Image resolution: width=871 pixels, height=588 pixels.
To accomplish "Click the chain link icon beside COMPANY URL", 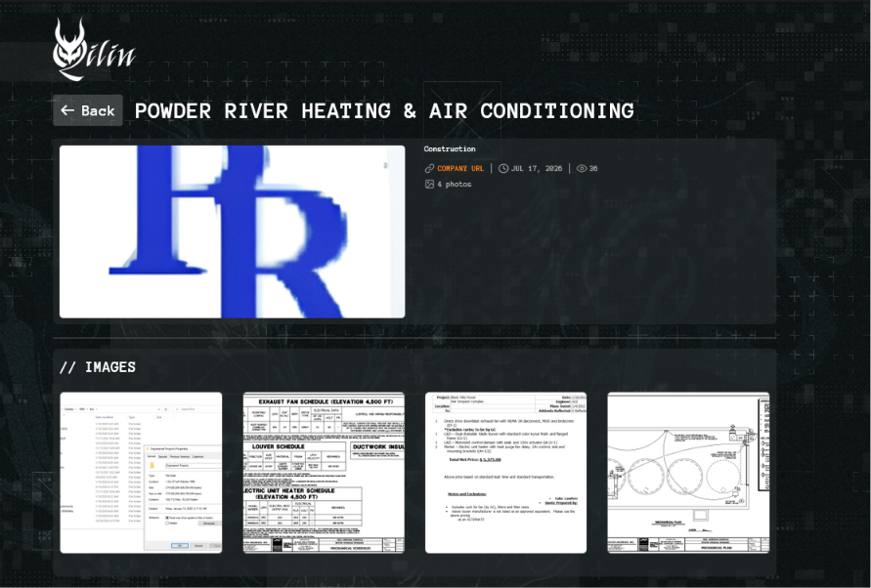I will pyautogui.click(x=429, y=168).
